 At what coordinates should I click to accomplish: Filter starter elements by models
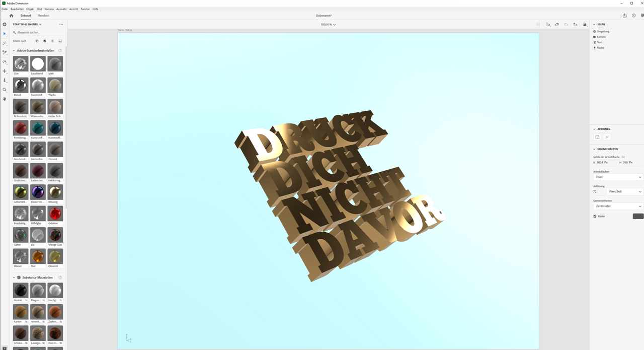click(x=37, y=41)
